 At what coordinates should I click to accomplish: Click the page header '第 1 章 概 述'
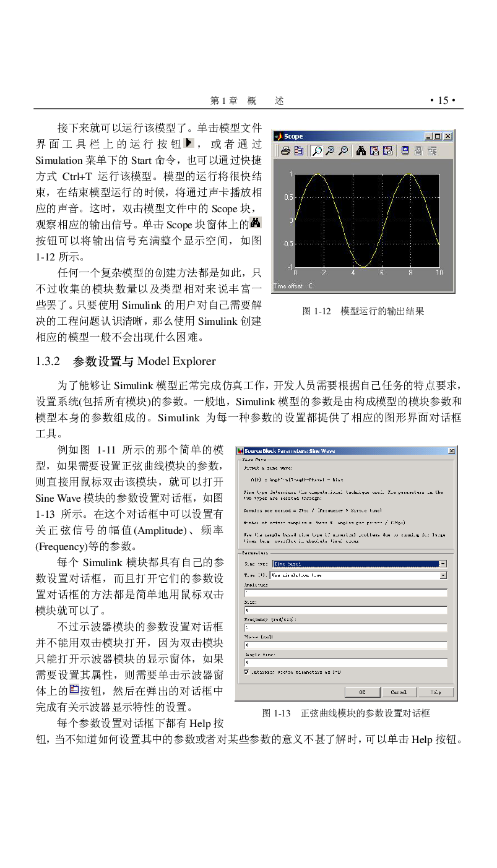(x=247, y=101)
